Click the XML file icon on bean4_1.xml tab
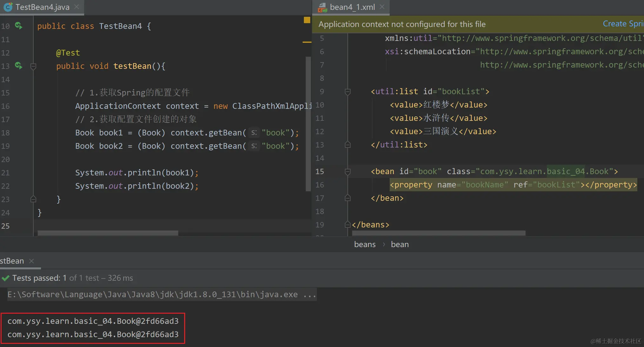This screenshot has width=644, height=347. click(322, 7)
